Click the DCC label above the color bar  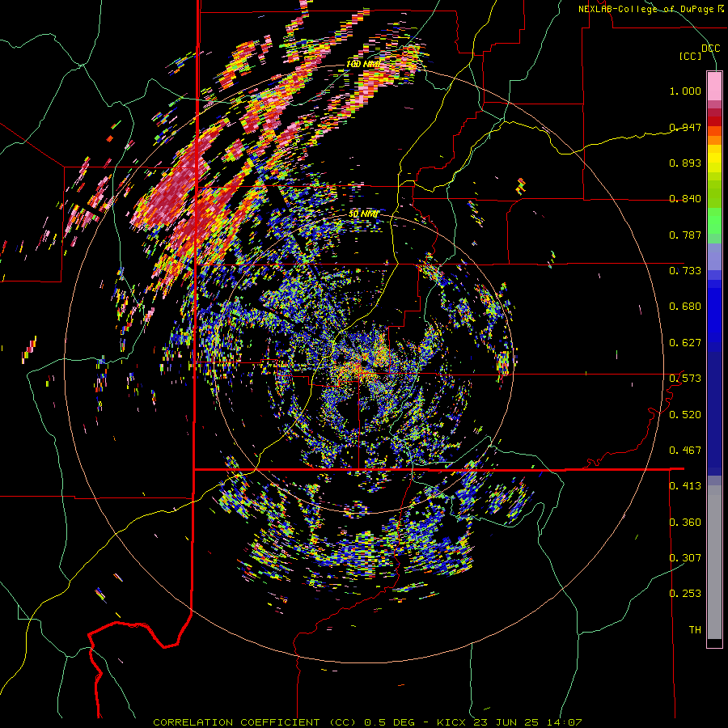[x=710, y=49]
